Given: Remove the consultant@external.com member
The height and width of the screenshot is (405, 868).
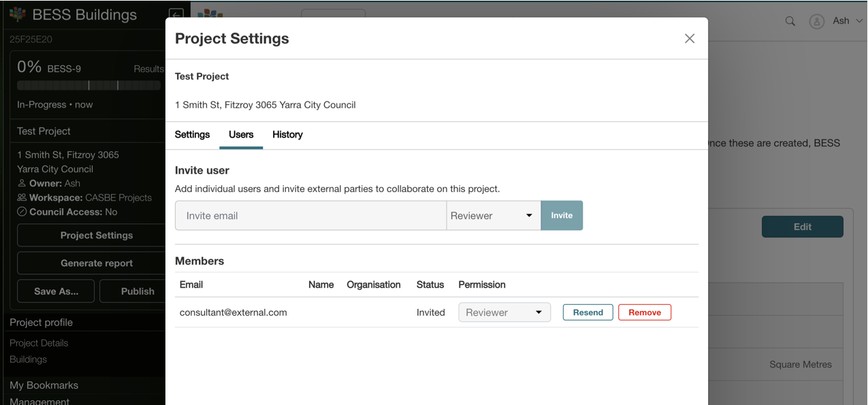Looking at the screenshot, I should click(x=644, y=312).
